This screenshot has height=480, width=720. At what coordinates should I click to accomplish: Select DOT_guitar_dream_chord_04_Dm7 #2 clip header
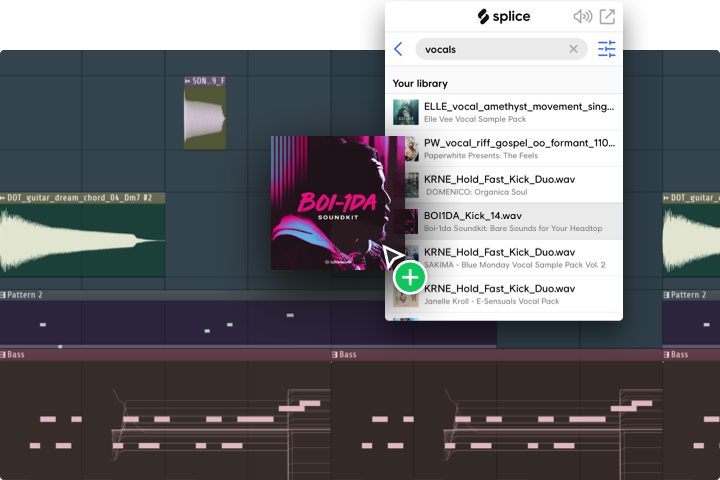[83, 198]
